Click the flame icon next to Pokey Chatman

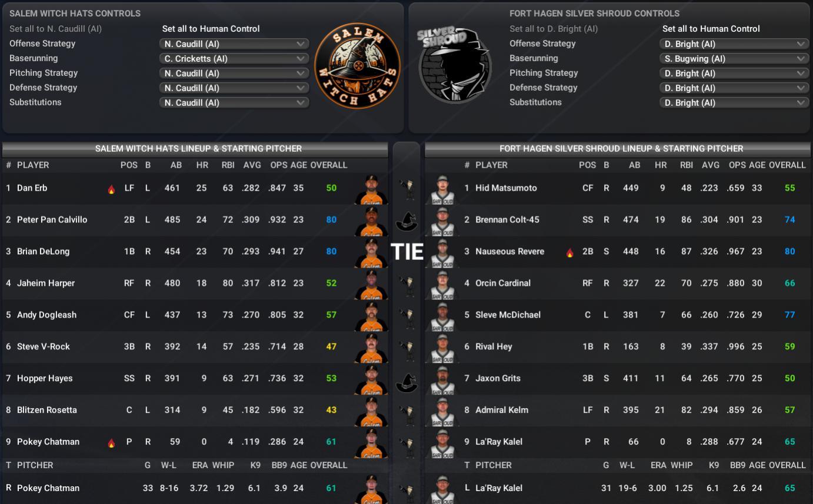[x=111, y=443]
